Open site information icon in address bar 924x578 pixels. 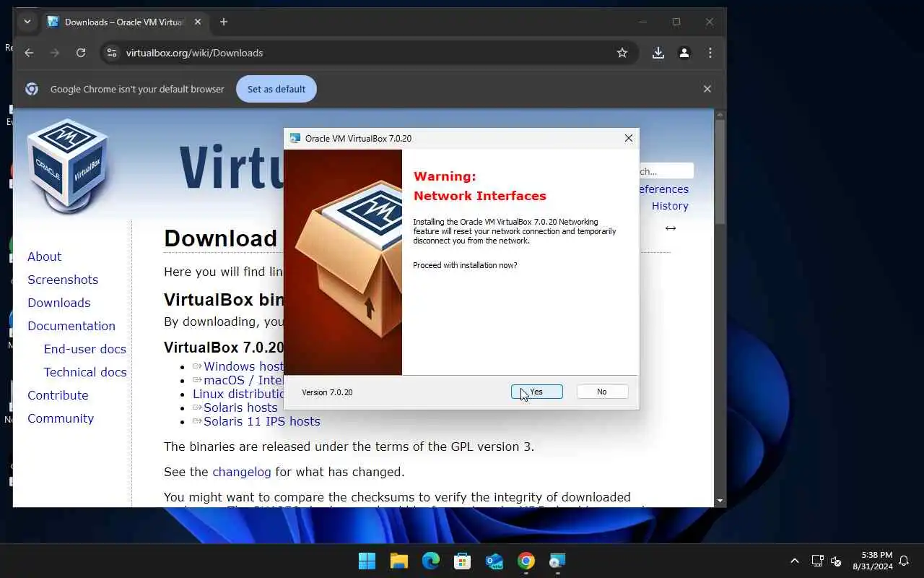click(111, 53)
